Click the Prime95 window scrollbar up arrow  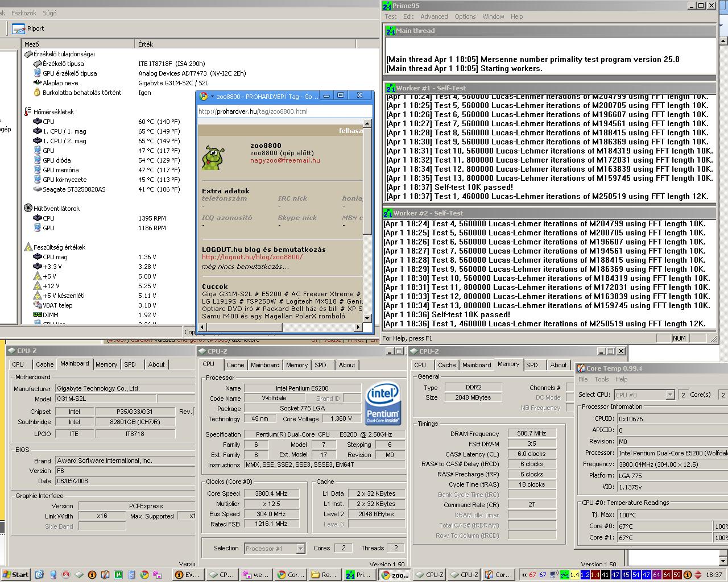[x=723, y=41]
